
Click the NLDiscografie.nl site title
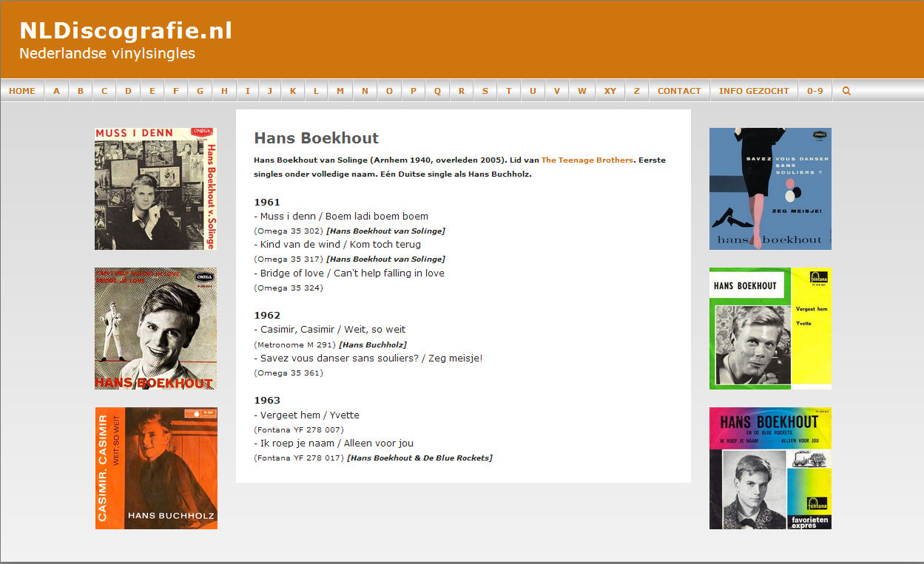coord(126,30)
